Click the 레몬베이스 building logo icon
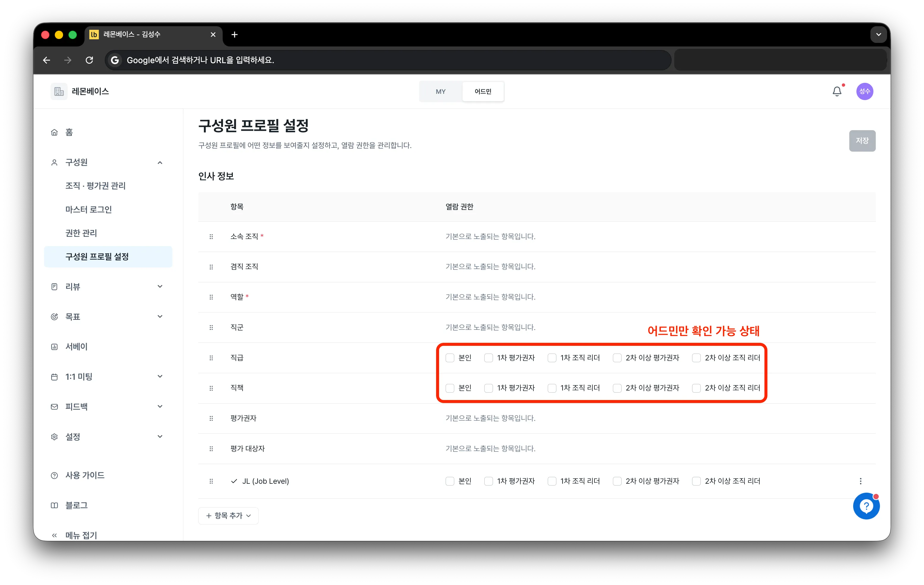Image resolution: width=924 pixels, height=585 pixels. pos(59,91)
